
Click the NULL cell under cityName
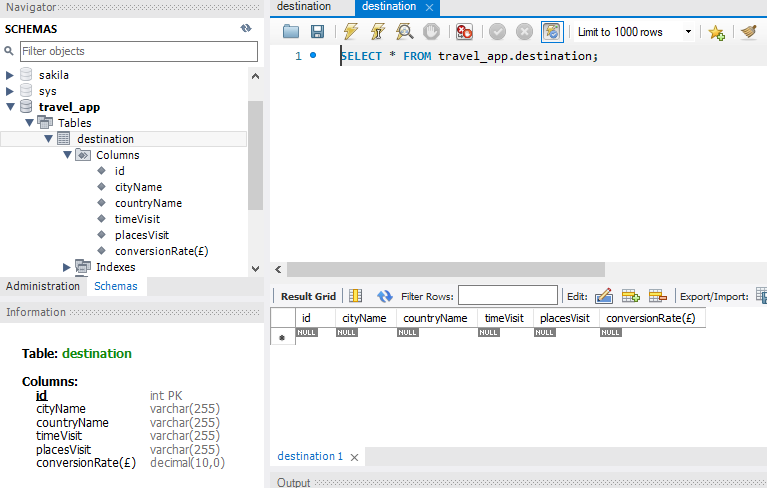point(347,333)
